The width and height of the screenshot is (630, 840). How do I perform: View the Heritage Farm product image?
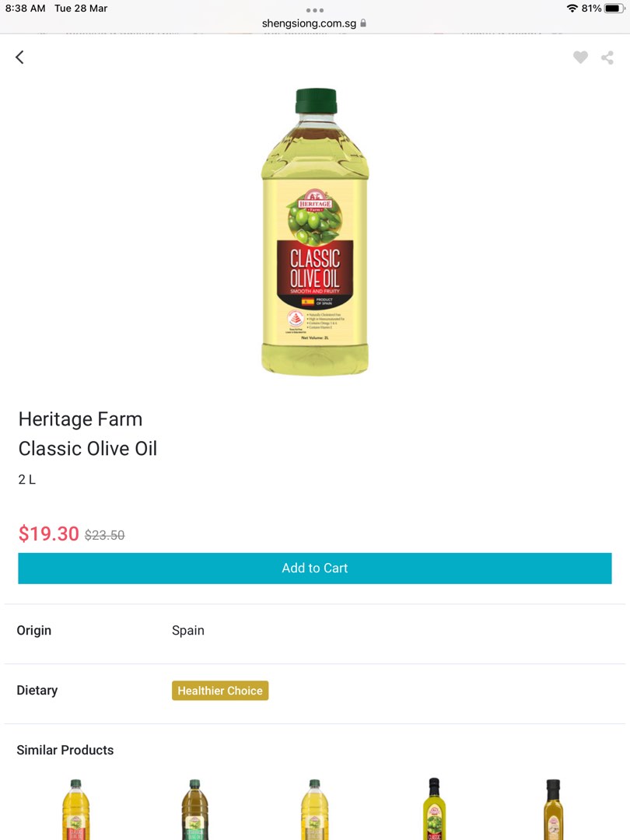coord(315,233)
